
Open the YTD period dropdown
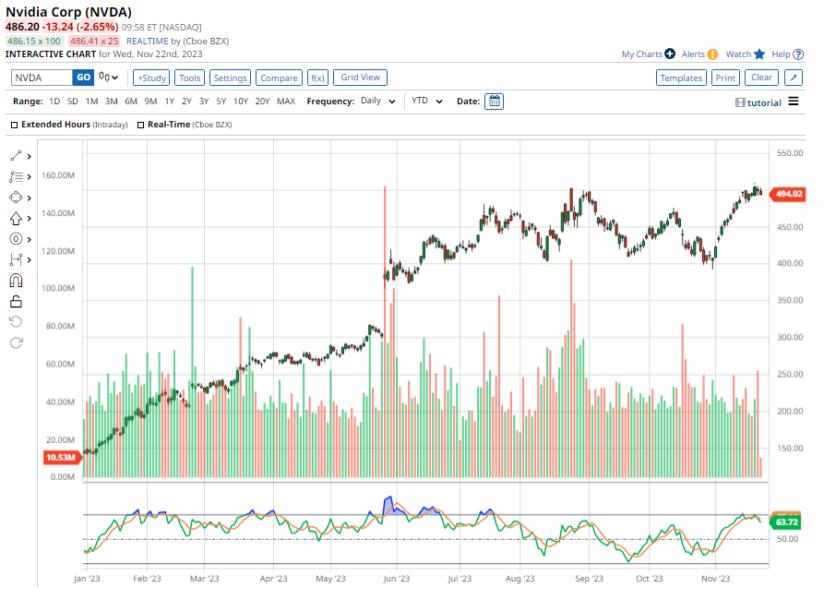pos(427,101)
